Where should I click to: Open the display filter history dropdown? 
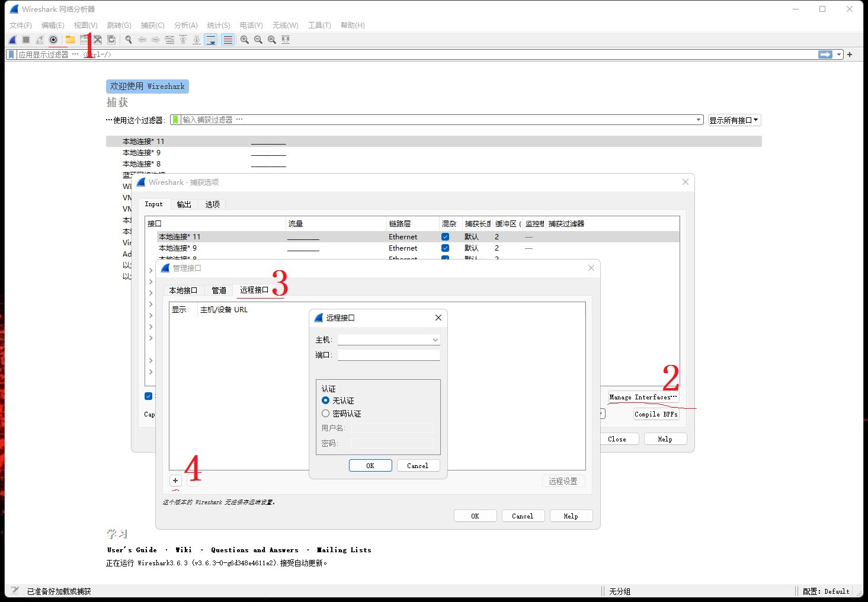839,55
